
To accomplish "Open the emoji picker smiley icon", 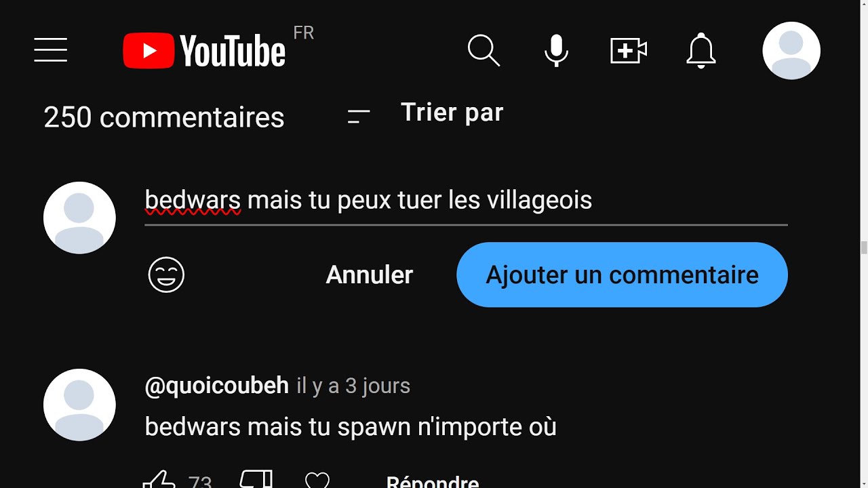I will point(166,274).
